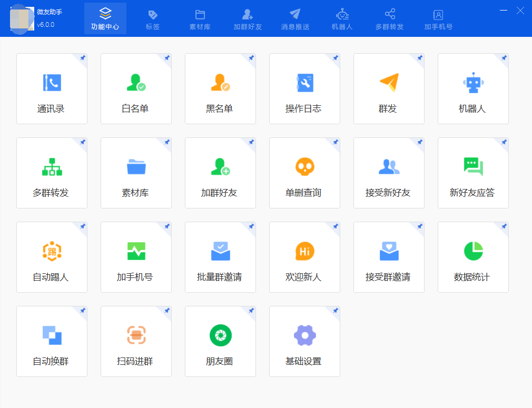Image resolution: width=532 pixels, height=408 pixels.
Task: Minimize the 微友助手 window
Action: point(504,11)
